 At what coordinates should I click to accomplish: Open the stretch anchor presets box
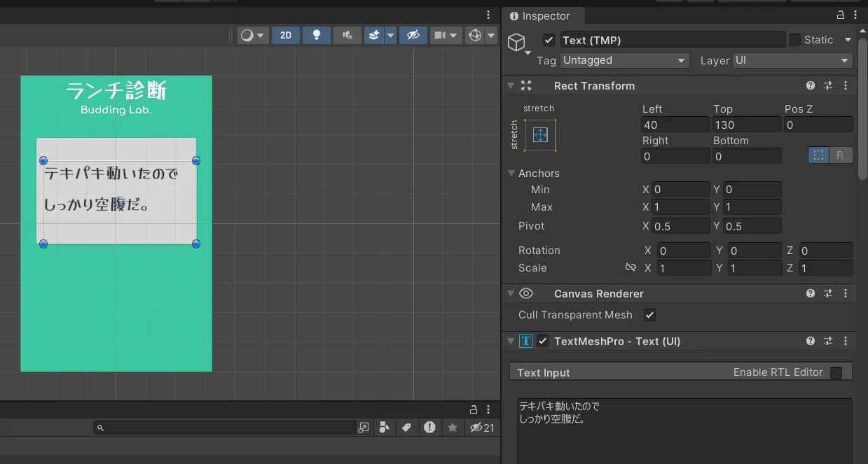(x=540, y=135)
